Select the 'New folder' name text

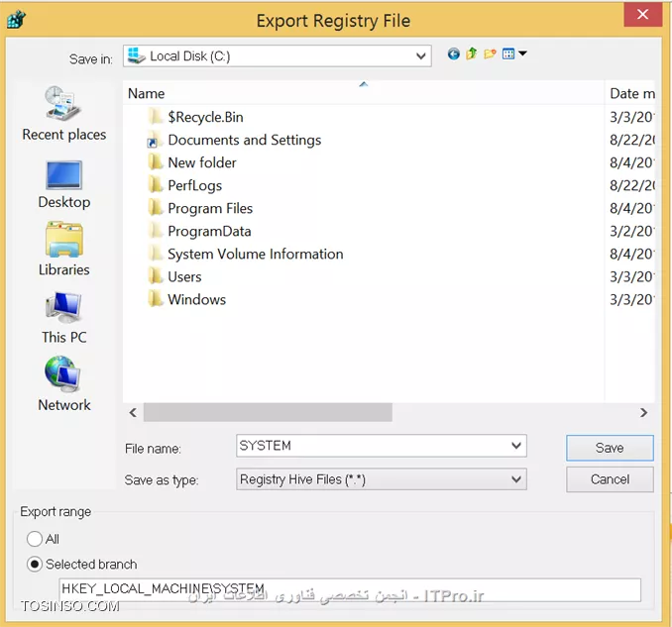(x=202, y=162)
